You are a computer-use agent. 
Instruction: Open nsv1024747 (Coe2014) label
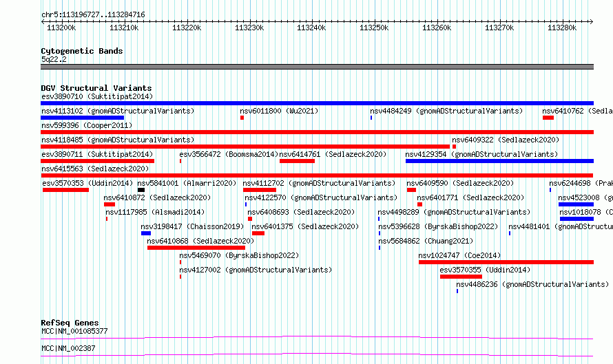459,255
